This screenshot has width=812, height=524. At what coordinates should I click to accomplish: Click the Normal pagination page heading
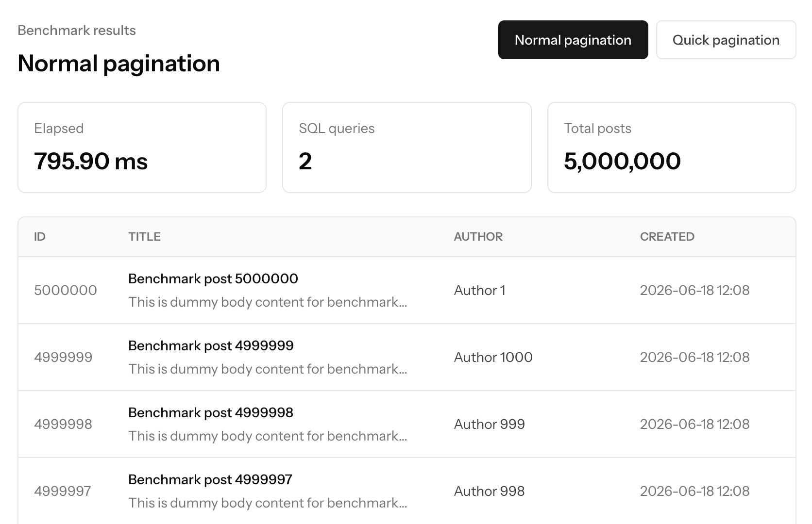click(119, 64)
